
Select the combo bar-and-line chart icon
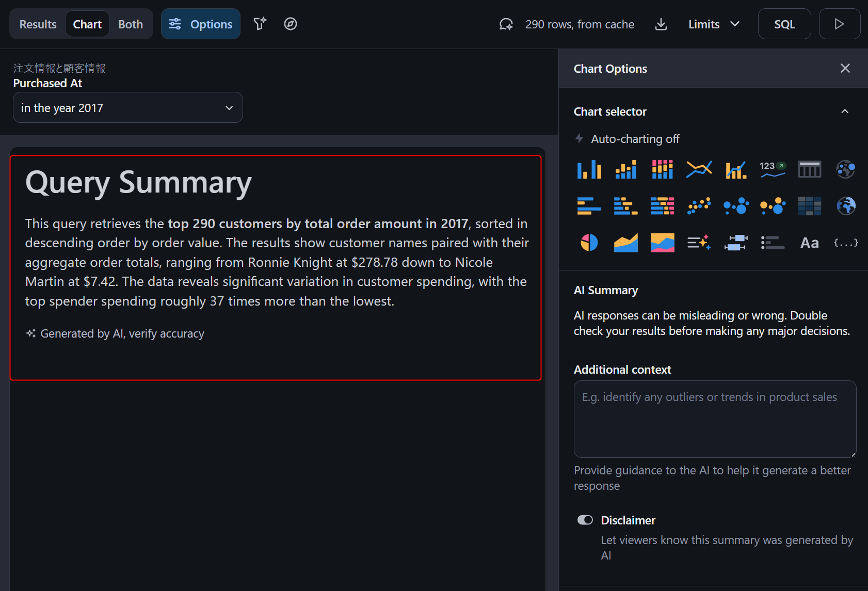pyautogui.click(x=736, y=169)
